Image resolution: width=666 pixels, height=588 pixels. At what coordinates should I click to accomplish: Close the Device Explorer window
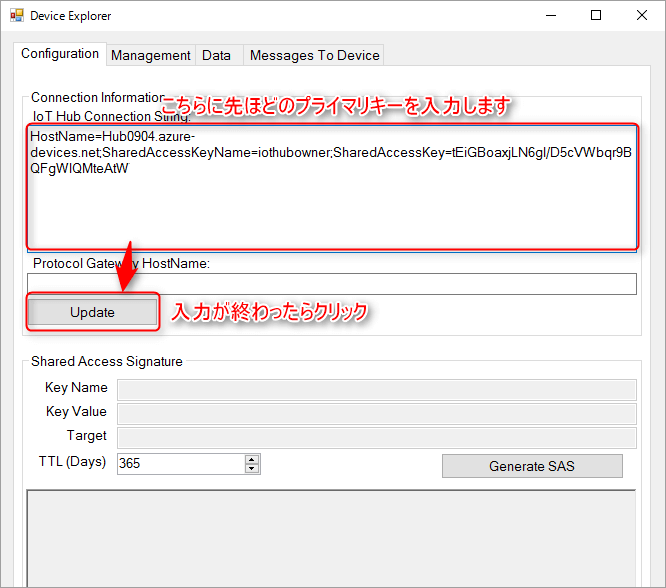(x=642, y=16)
